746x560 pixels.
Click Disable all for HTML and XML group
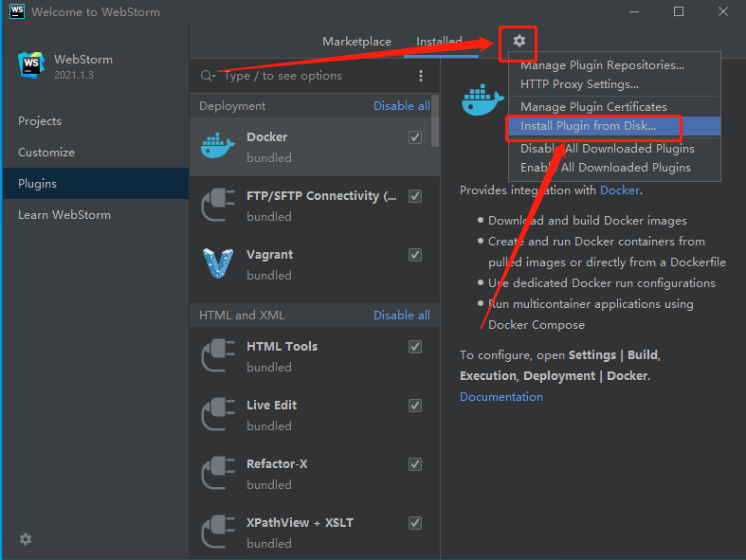point(402,315)
